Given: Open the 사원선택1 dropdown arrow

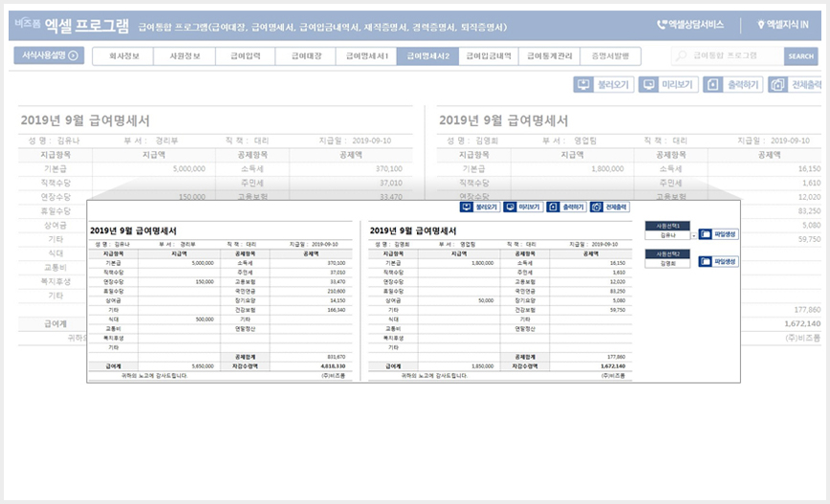Looking at the screenshot, I should point(694,235).
